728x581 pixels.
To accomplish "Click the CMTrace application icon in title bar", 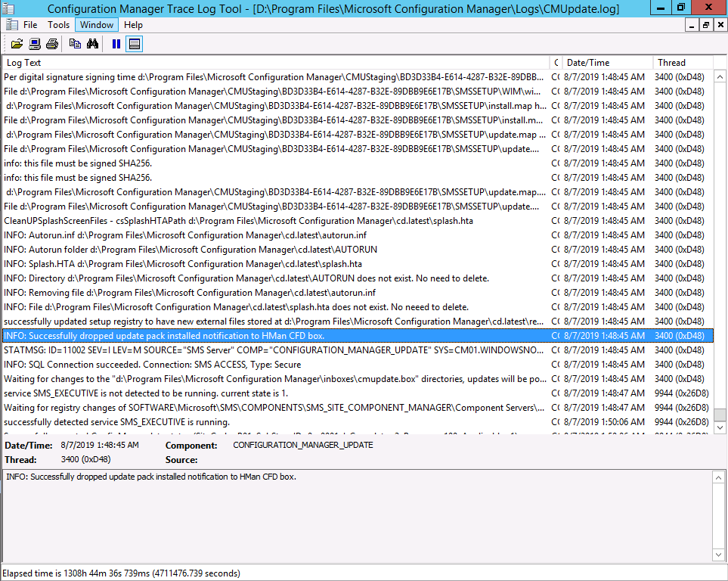I will [x=8, y=8].
